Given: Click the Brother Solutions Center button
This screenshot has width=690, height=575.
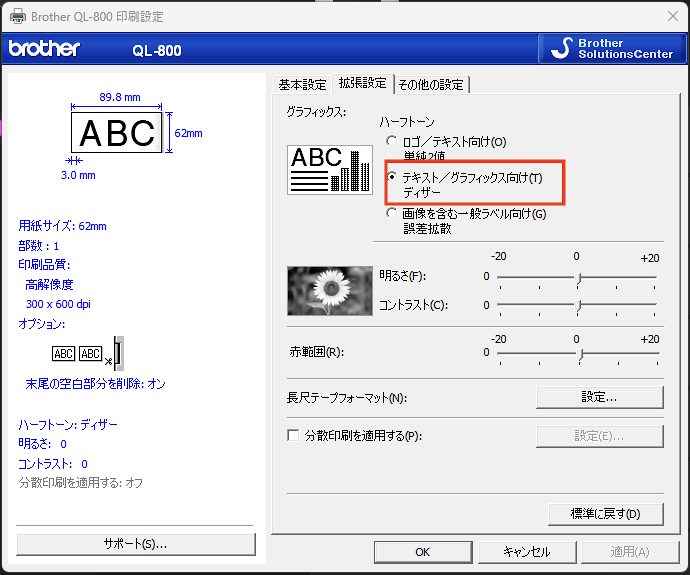Looking at the screenshot, I should 612,48.
